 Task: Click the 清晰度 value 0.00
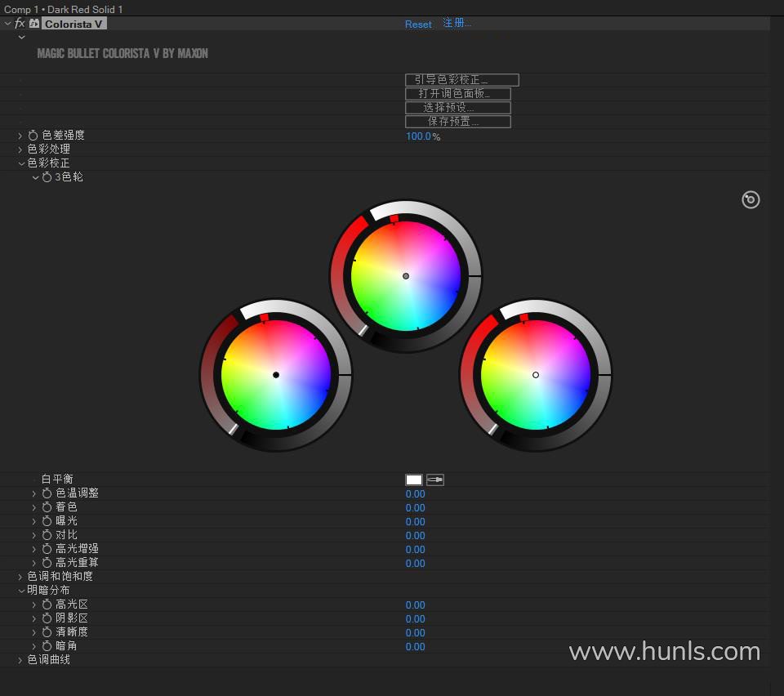[416, 633]
